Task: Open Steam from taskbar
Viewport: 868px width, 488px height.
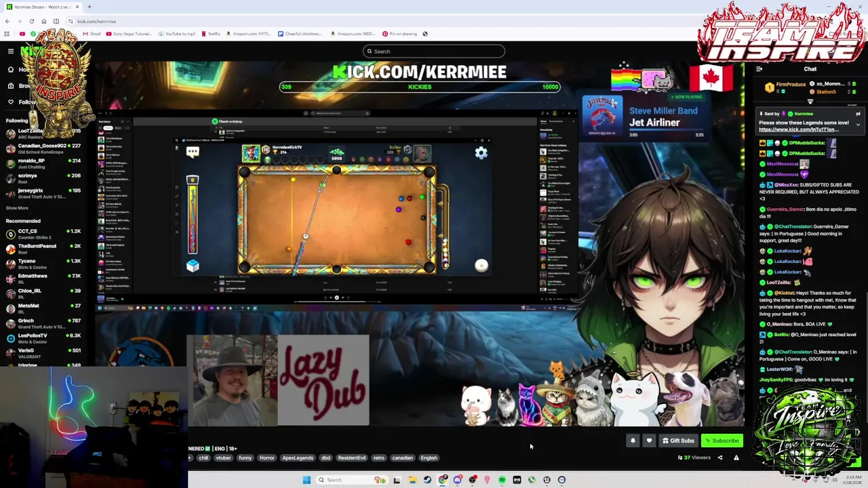Action: pyautogui.click(x=427, y=480)
